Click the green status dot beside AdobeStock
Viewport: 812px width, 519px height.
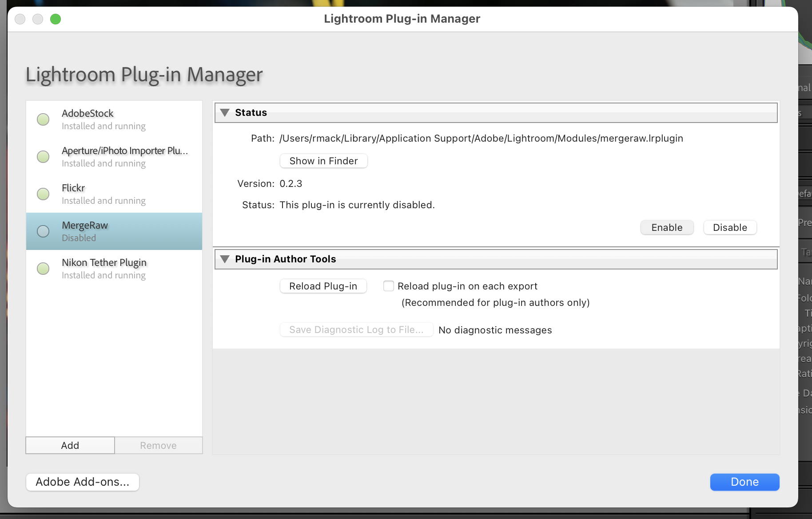tap(43, 119)
